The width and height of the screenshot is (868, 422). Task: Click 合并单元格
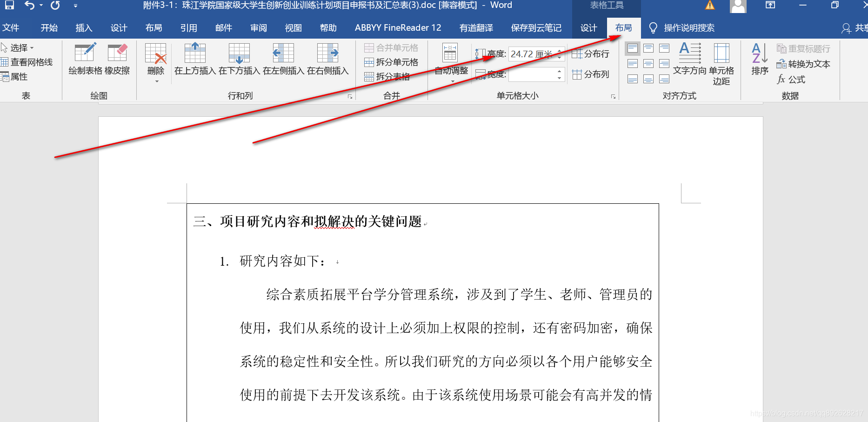coord(391,48)
